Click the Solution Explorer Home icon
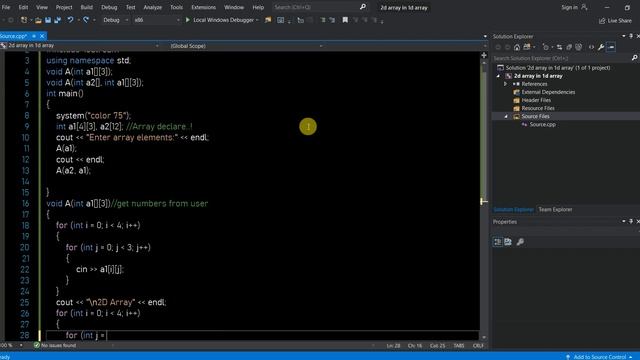The height and width of the screenshot is (360, 640). coord(517,47)
